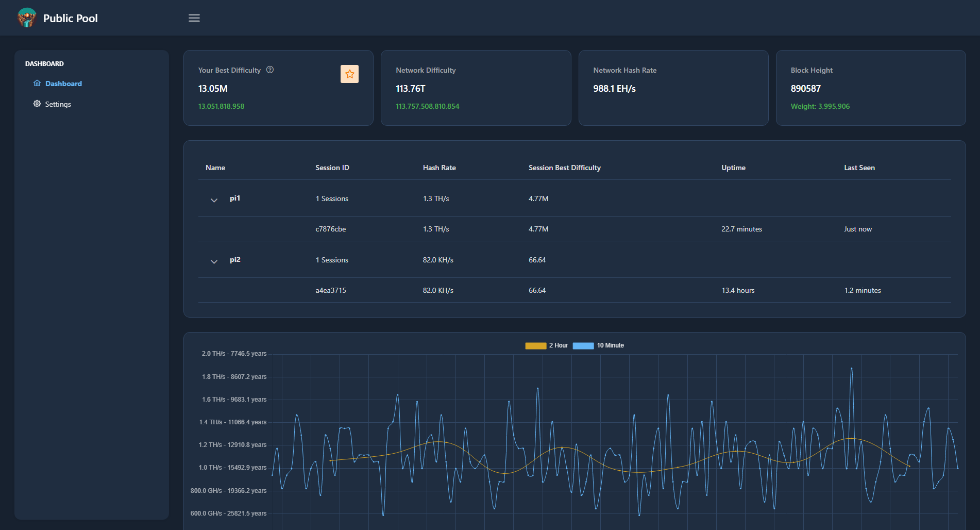Click the Public Pool title link
Image resolution: width=980 pixels, height=530 pixels.
(x=71, y=18)
